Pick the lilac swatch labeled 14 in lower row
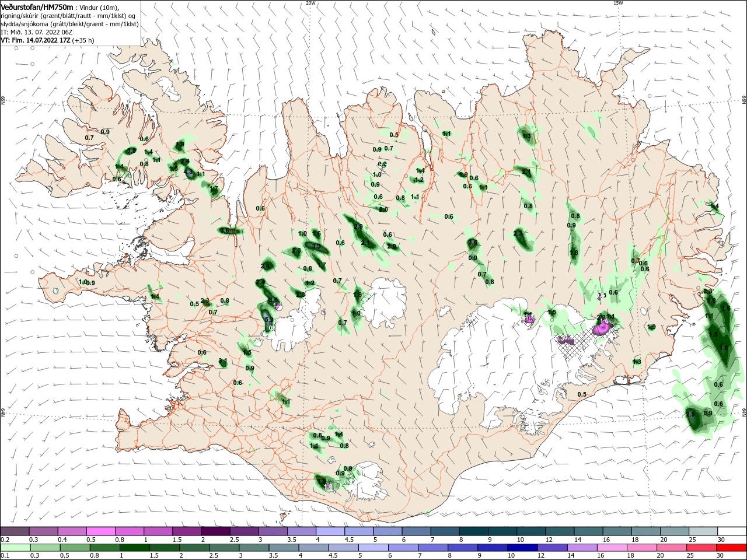The width and height of the screenshot is (747, 560). pyautogui.click(x=581, y=548)
